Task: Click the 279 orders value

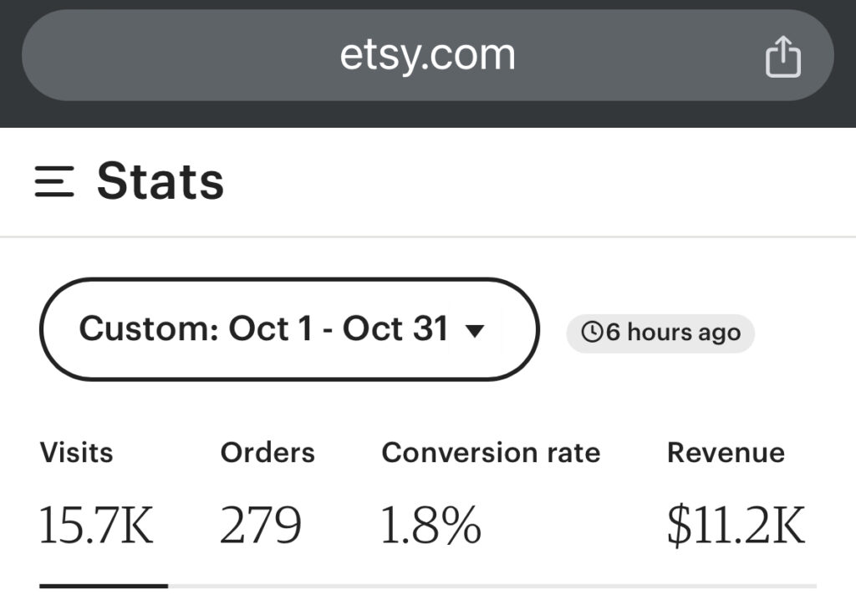Action: pyautogui.click(x=261, y=525)
